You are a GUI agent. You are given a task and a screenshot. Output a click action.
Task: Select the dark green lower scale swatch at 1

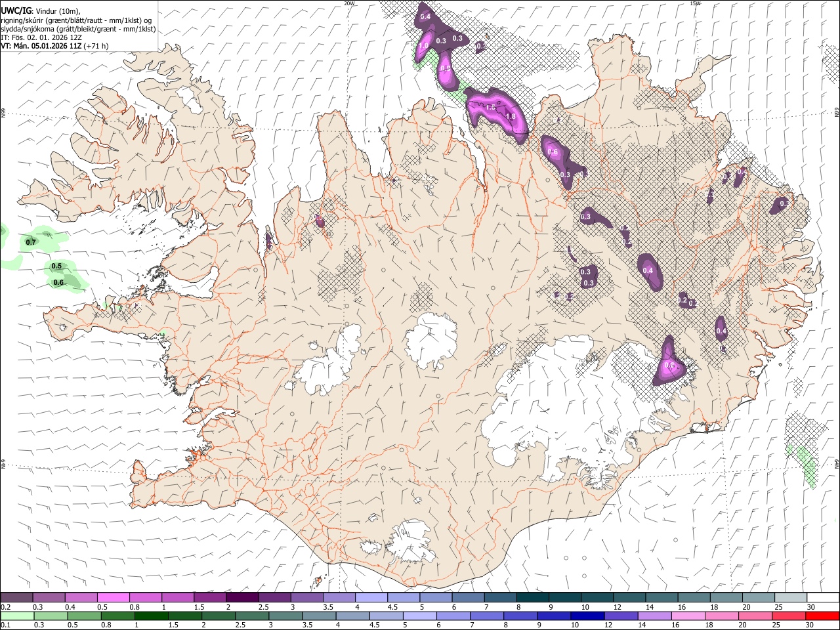tap(152, 616)
